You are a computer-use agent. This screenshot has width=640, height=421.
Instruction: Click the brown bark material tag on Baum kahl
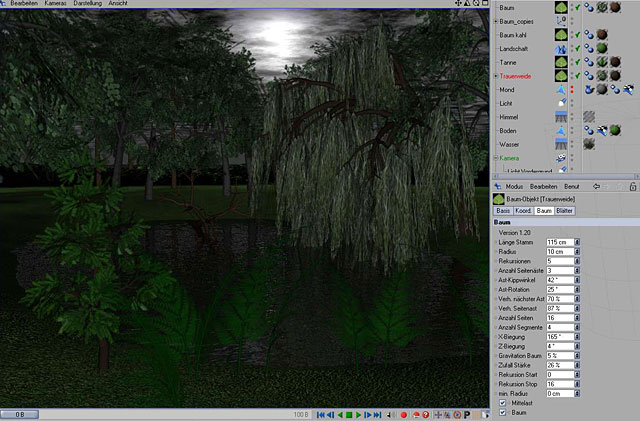click(602, 35)
